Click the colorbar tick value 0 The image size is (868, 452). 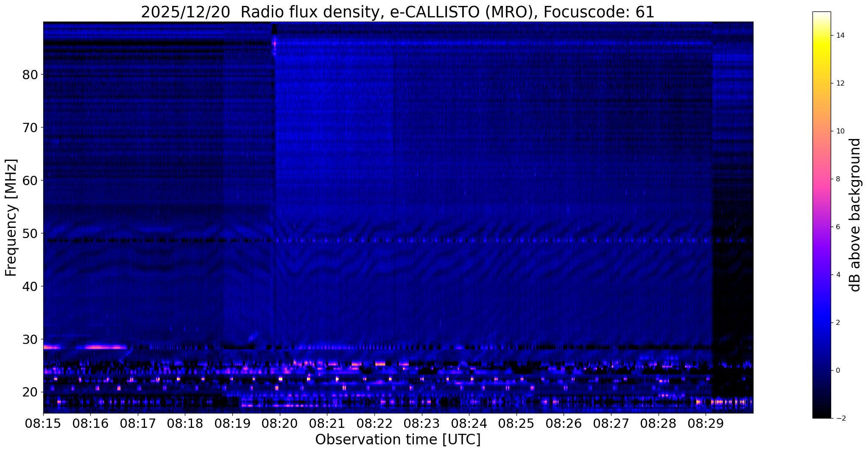(838, 371)
